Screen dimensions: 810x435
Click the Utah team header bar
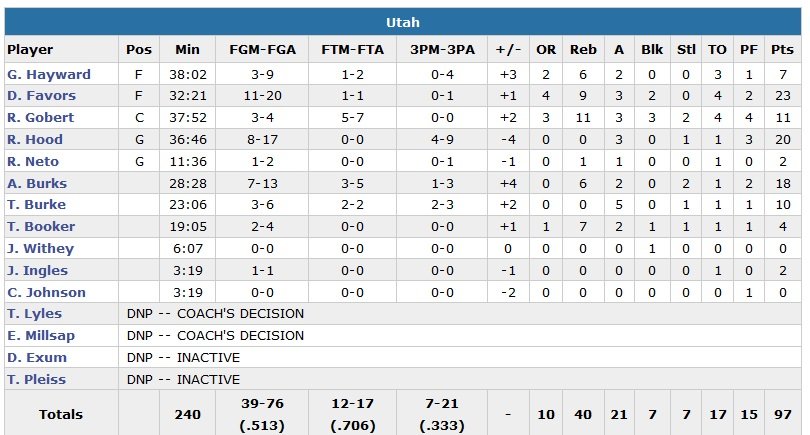tap(403, 22)
